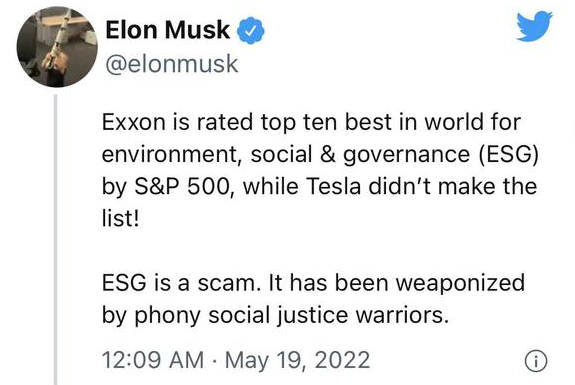Screen dimensions: 575x385
Task: Click the 12:09 AM time text
Action: click(x=153, y=360)
